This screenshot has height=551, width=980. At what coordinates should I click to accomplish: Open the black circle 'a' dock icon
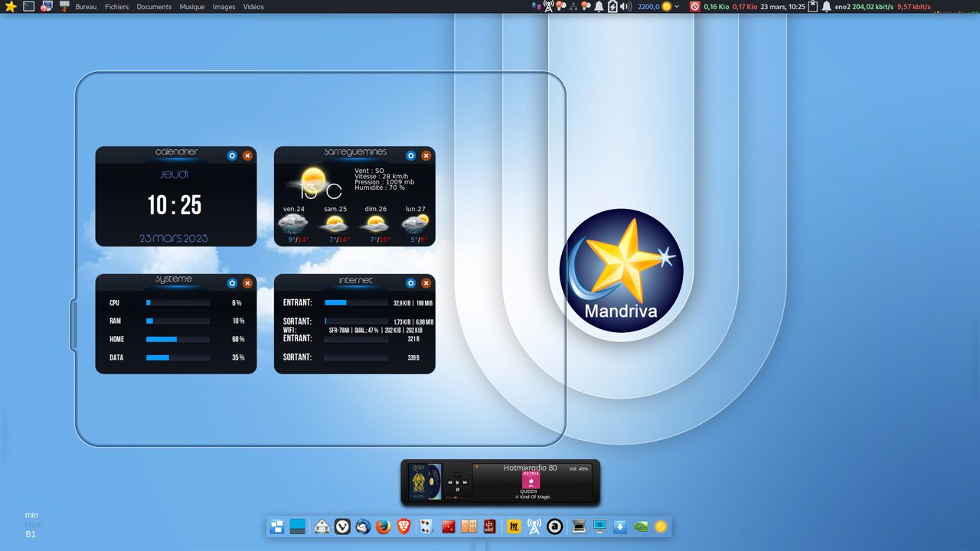(x=555, y=527)
